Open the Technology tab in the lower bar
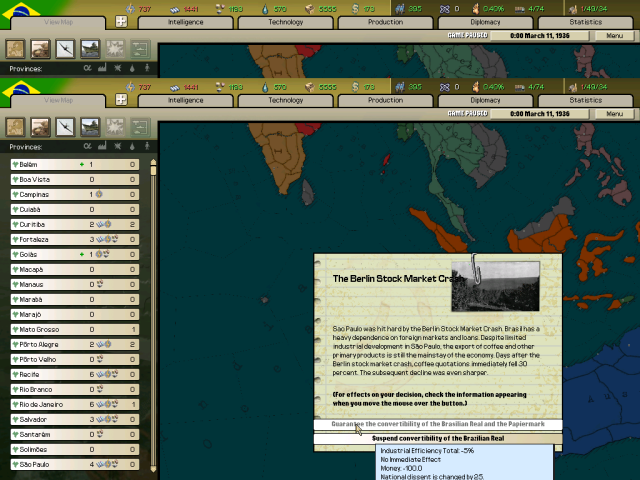The height and width of the screenshot is (480, 640). tap(286, 100)
